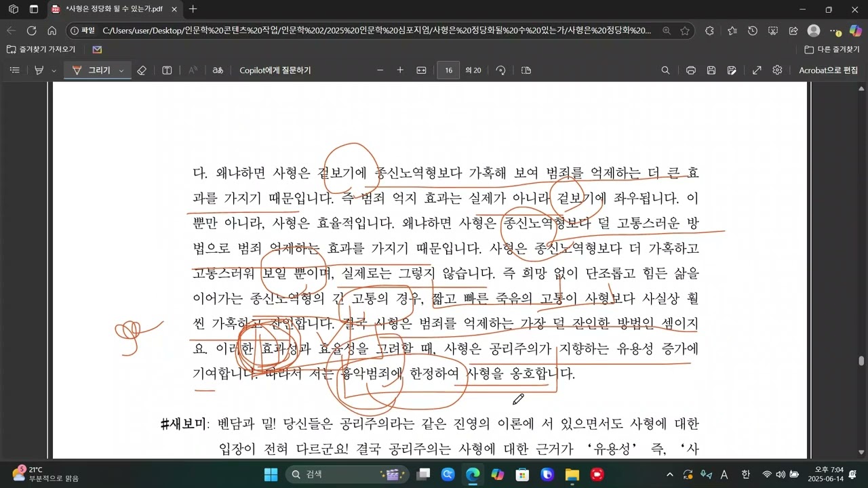868x488 pixels.
Task: Open the Favorites list icon
Action: pos(732,30)
